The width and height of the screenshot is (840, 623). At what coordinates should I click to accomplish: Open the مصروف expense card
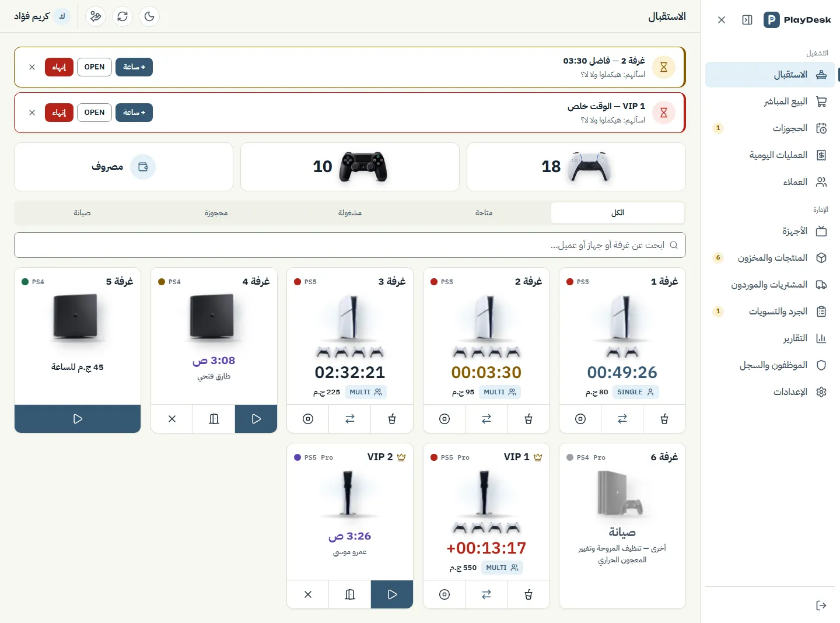124,167
